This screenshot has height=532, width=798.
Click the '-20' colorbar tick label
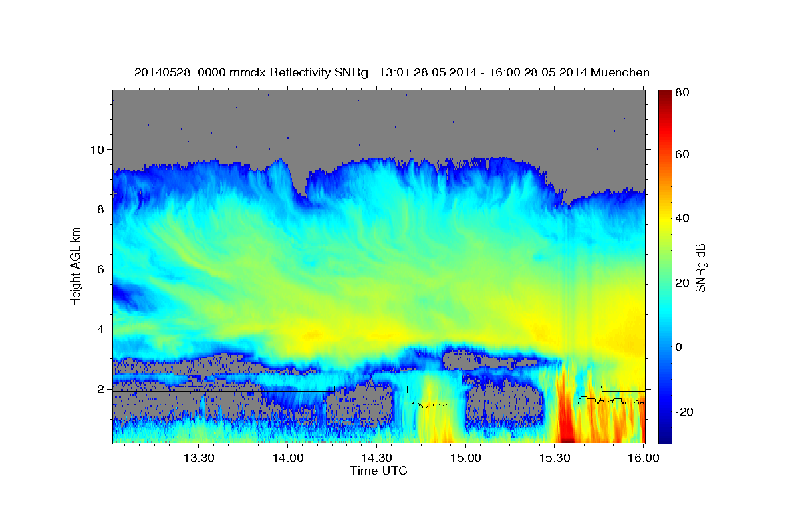pos(683,412)
